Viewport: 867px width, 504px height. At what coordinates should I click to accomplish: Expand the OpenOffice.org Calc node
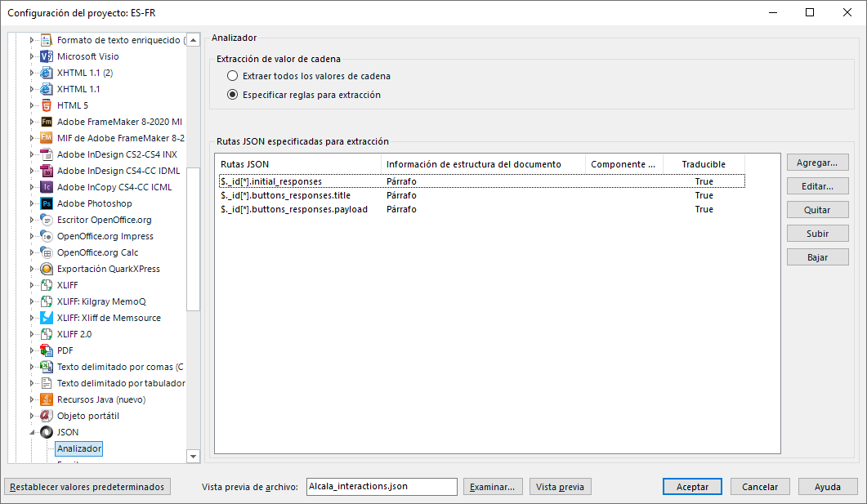point(33,252)
